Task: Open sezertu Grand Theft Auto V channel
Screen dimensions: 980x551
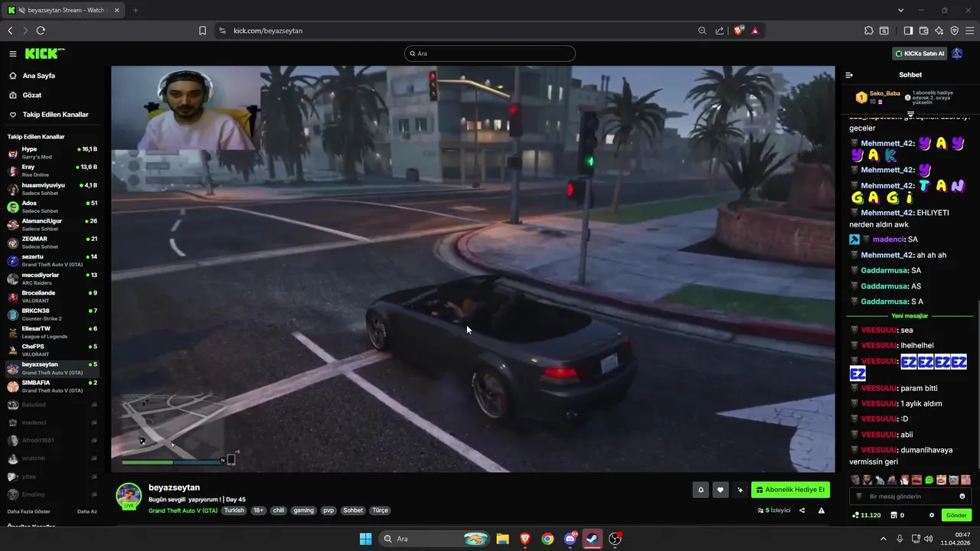Action: coord(52,260)
